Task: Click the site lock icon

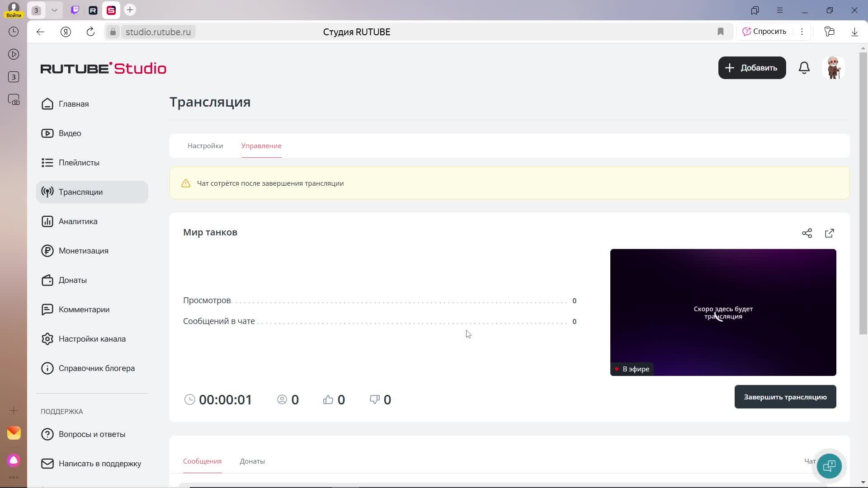Action: point(113,32)
